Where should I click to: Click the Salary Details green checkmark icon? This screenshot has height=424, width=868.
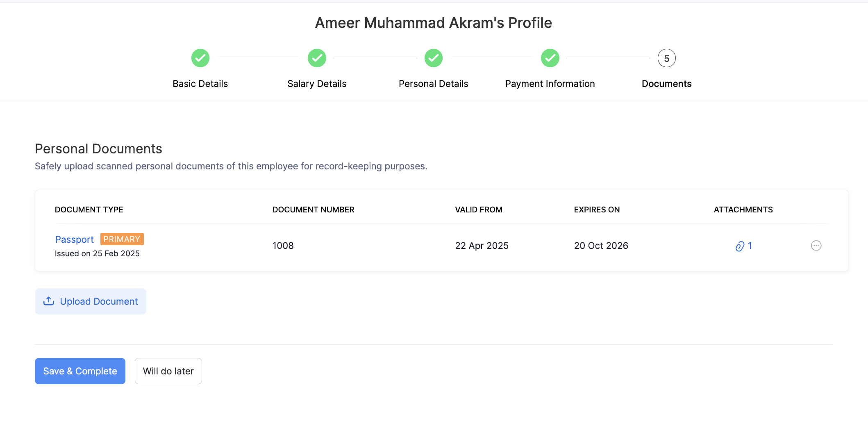(317, 58)
